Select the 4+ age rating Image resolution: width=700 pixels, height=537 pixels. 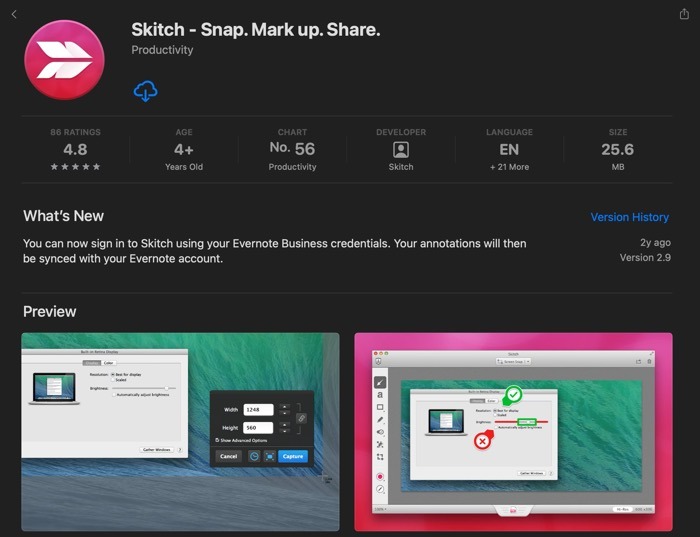(x=183, y=149)
